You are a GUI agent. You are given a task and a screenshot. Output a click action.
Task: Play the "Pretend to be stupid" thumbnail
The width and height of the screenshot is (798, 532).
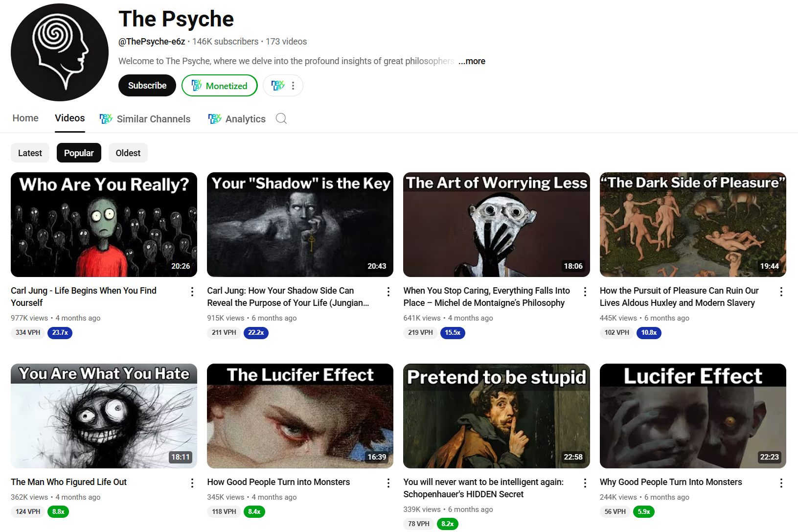(497, 416)
